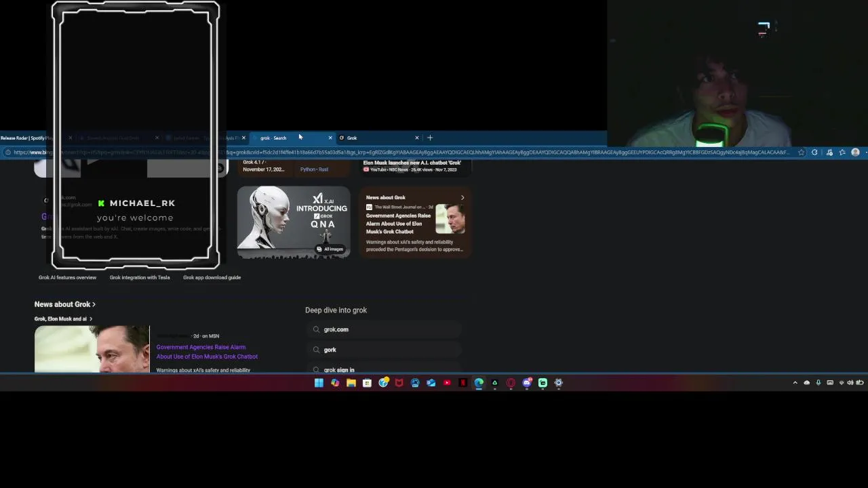Open favorites list icon in toolbar

[842, 152]
